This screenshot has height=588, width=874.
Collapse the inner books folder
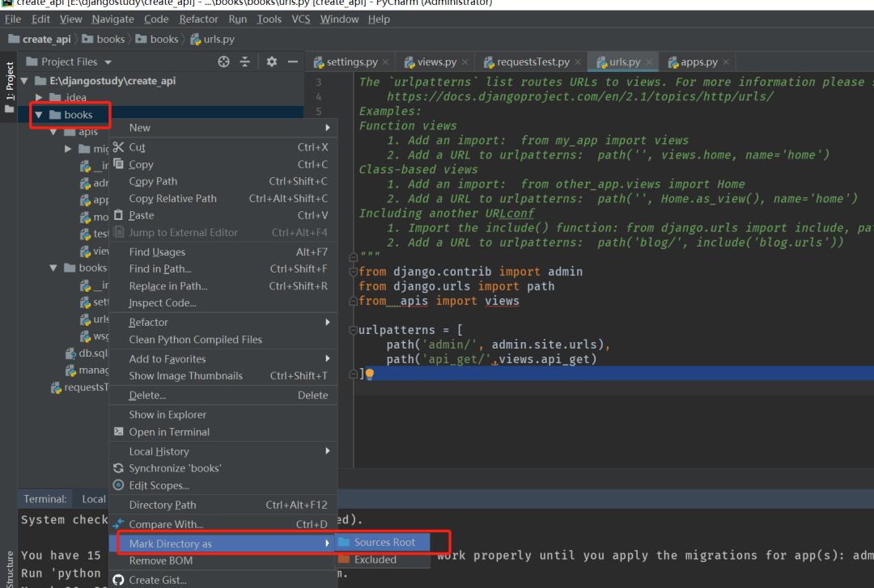tap(53, 268)
